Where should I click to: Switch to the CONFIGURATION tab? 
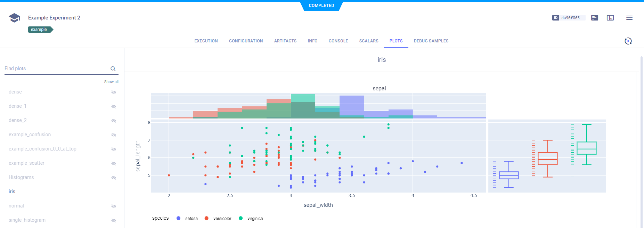(x=246, y=41)
